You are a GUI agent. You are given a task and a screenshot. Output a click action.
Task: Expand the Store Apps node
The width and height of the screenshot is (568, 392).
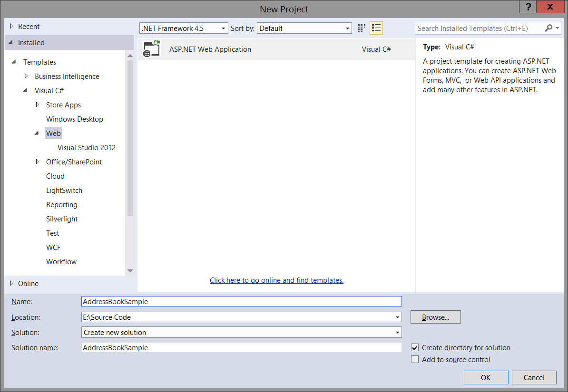[x=38, y=105]
